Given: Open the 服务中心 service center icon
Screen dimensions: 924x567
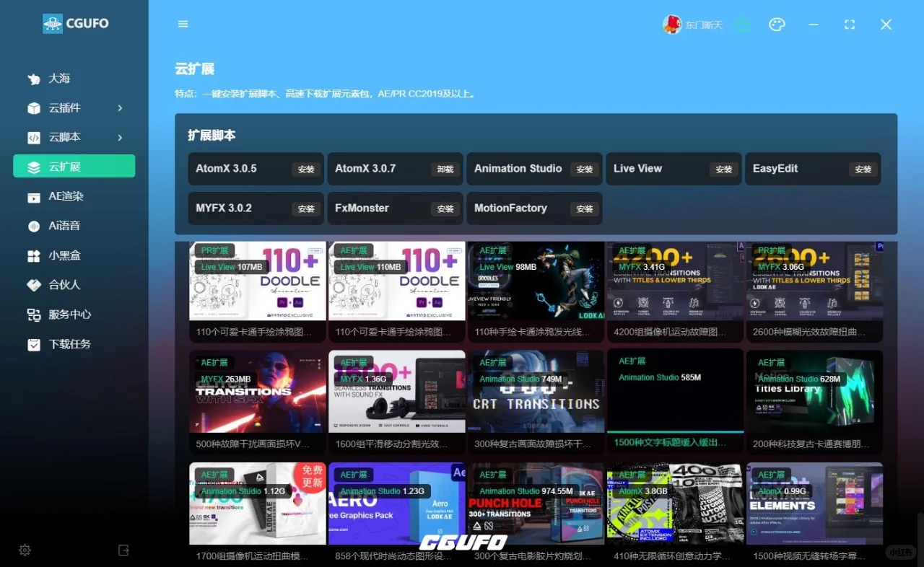Looking at the screenshot, I should pyautogui.click(x=35, y=314).
